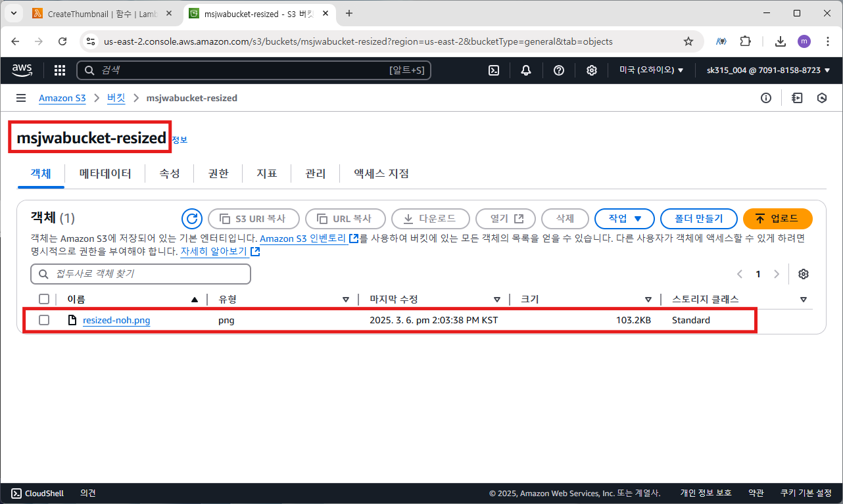This screenshot has height=504, width=843.
Task: Click the 폴더 만들기 button
Action: coord(698,219)
